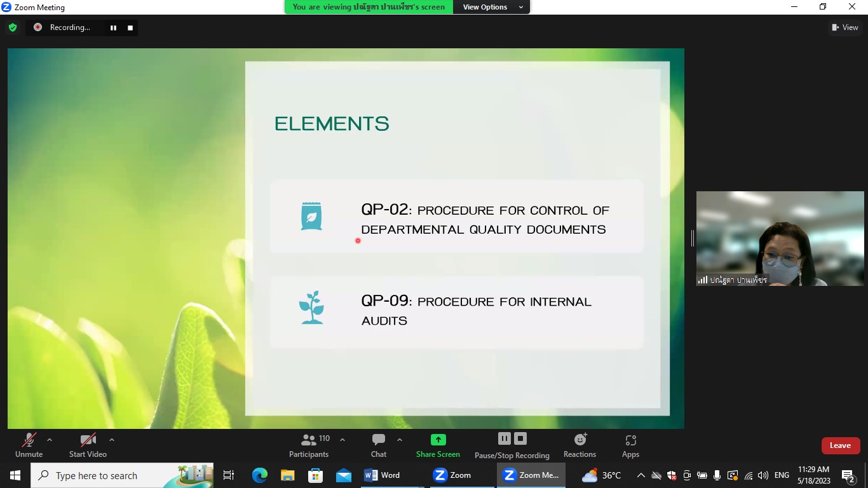Unmute the microphone
The width and height of the screenshot is (868, 488).
click(29, 445)
